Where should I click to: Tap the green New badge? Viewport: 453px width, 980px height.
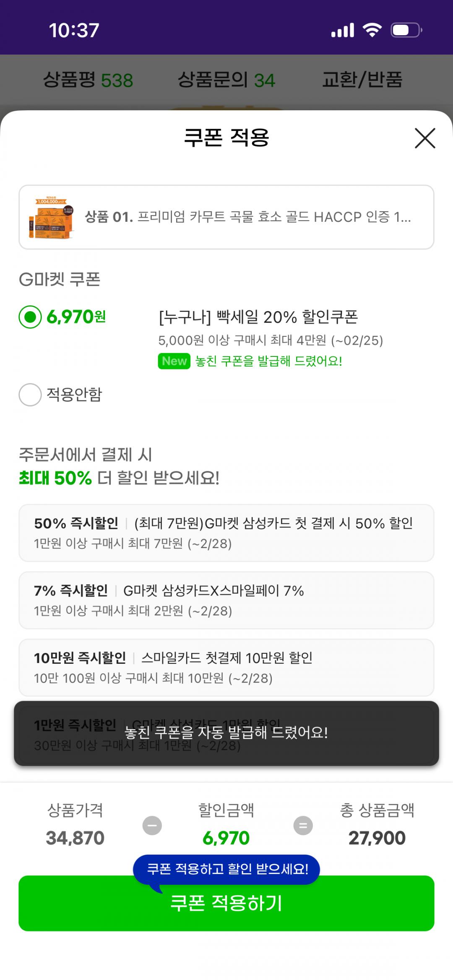(x=174, y=361)
